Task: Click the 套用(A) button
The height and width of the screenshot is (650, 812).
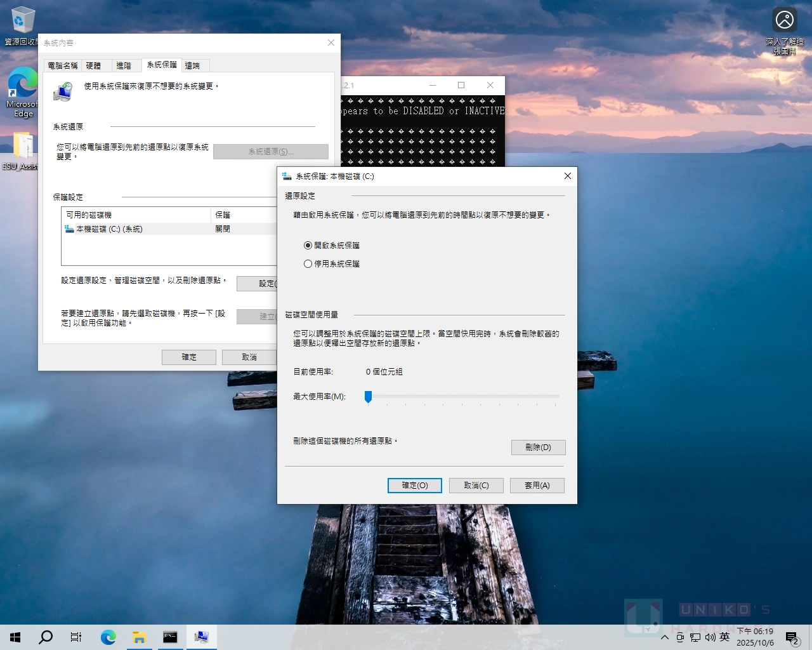Action: click(537, 486)
